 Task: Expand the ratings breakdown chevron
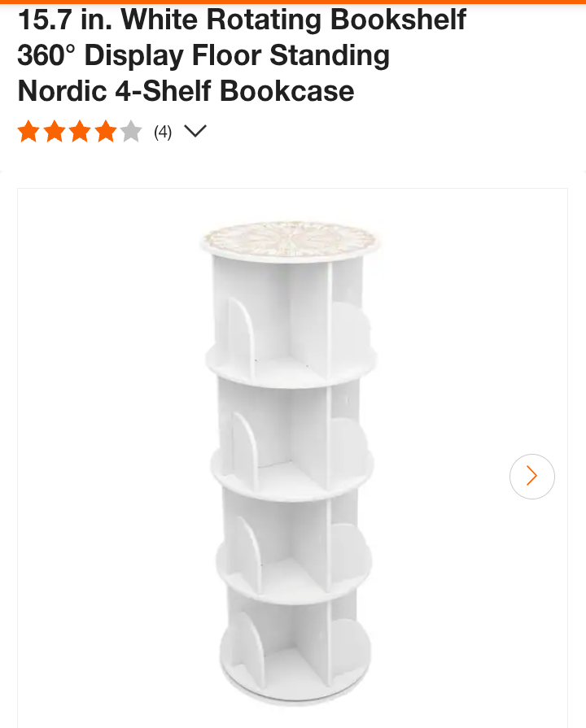coord(195,131)
